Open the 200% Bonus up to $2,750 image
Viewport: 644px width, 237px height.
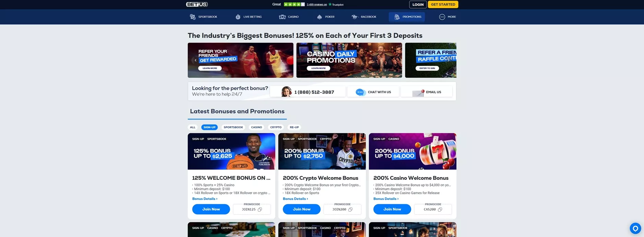click(322, 151)
